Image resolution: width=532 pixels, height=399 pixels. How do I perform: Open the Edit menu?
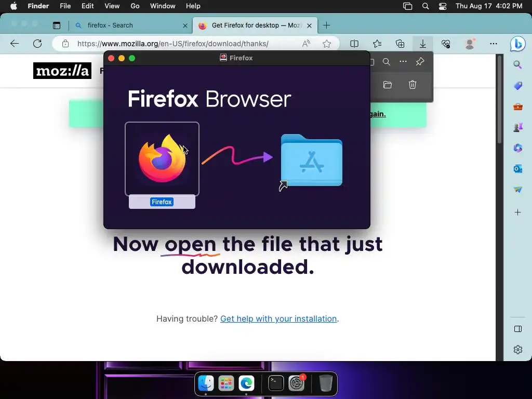point(87,6)
